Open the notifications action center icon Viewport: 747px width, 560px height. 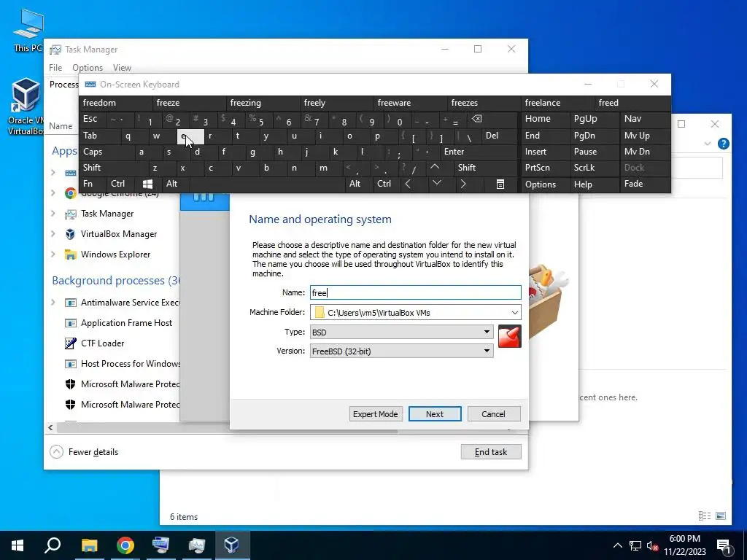[x=724, y=545]
